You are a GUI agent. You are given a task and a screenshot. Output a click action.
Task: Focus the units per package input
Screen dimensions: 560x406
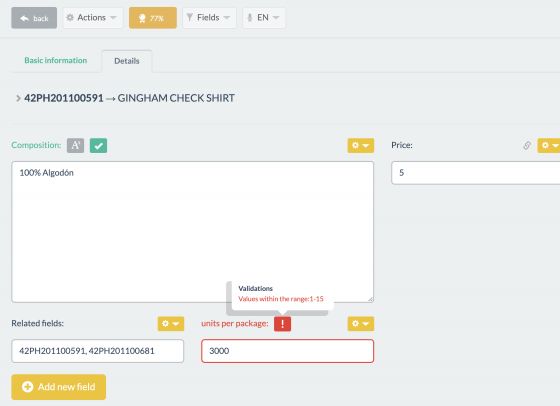(288, 351)
